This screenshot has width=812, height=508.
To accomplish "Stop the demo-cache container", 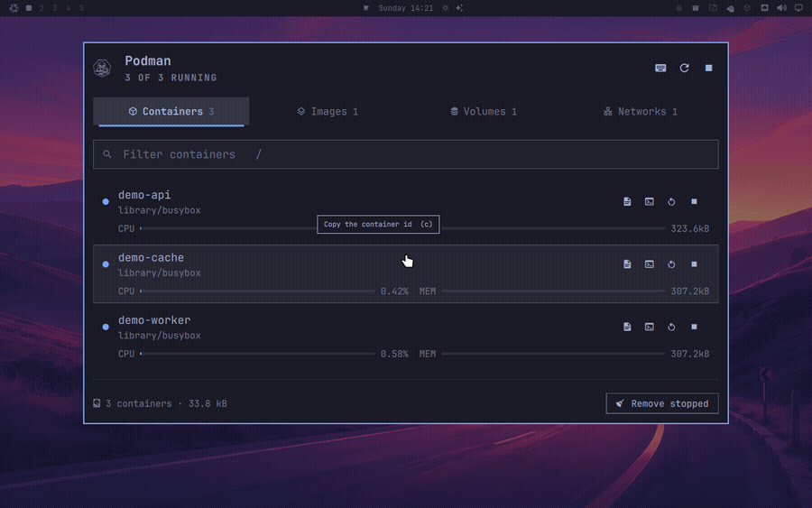I will (x=694, y=264).
